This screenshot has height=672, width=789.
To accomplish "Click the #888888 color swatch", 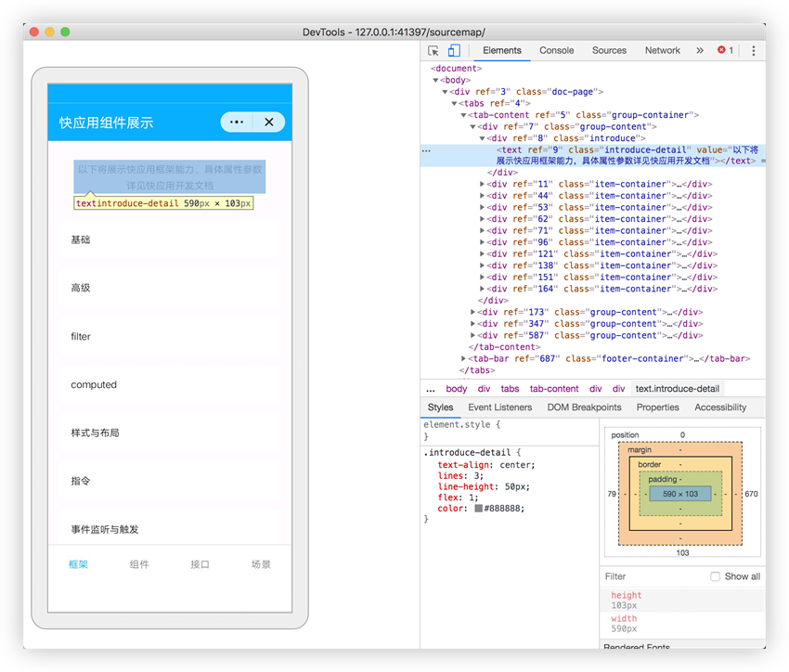I will (x=479, y=509).
